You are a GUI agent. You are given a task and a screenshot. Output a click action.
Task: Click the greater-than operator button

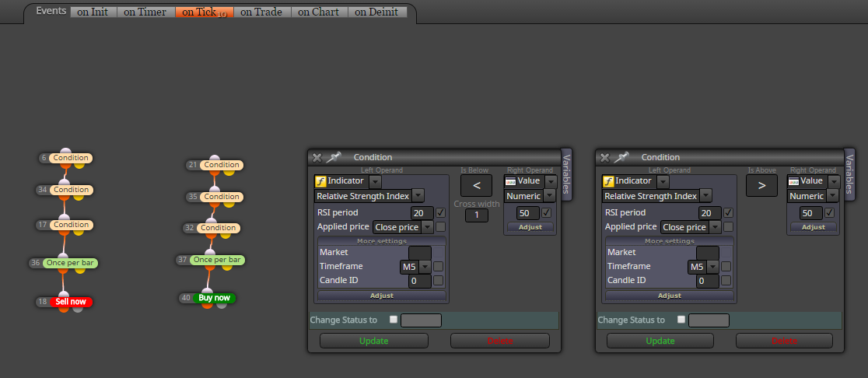[761, 185]
